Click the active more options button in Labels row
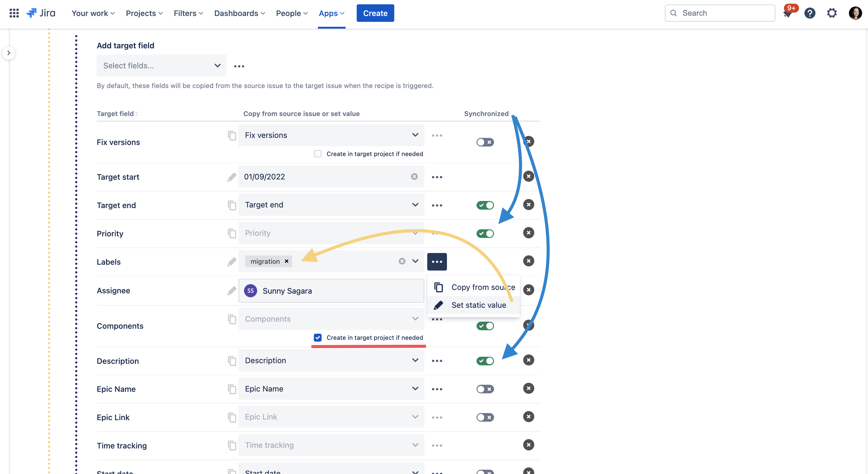The width and height of the screenshot is (868, 474). (437, 262)
